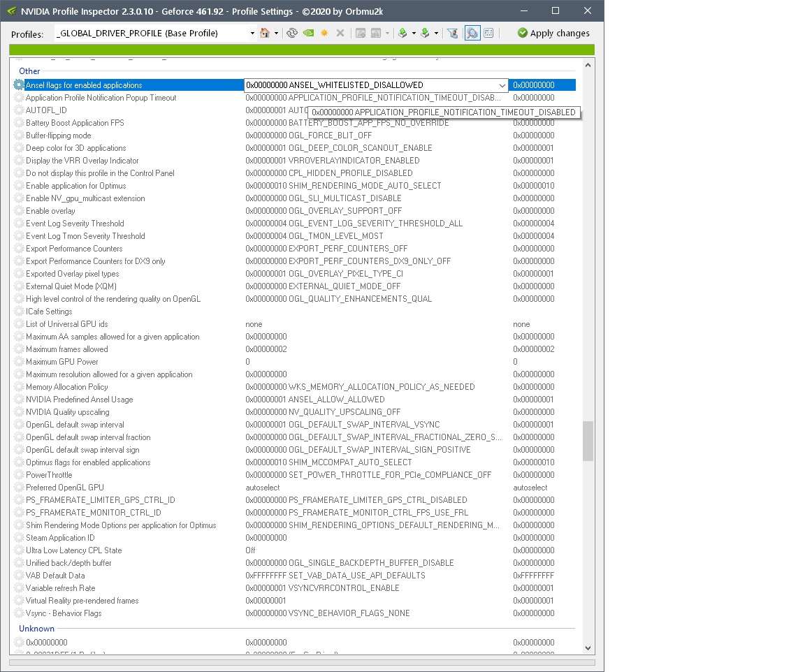Click the Ultra Low Latency CPL State Off value
The image size is (805, 672).
(x=250, y=550)
